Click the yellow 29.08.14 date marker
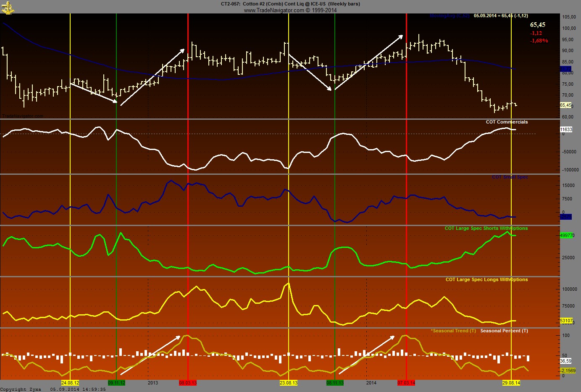This screenshot has width=581, height=392. tap(511, 383)
